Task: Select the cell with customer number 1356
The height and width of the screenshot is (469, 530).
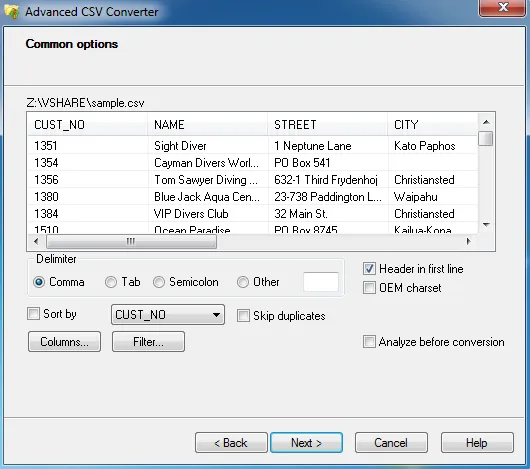Action: tap(87, 179)
